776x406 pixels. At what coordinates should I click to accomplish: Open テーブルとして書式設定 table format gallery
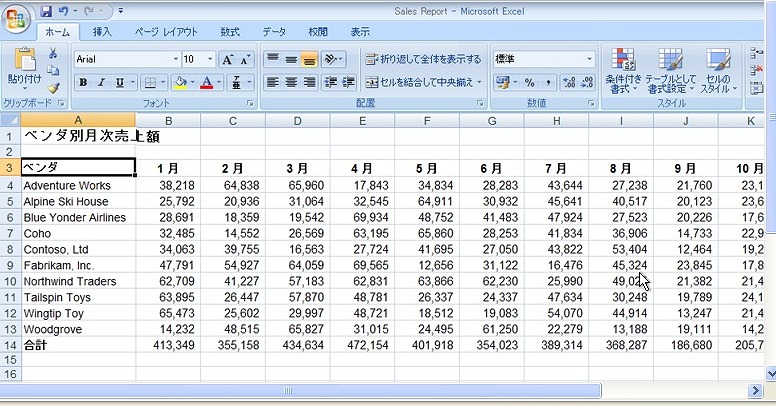click(671, 71)
